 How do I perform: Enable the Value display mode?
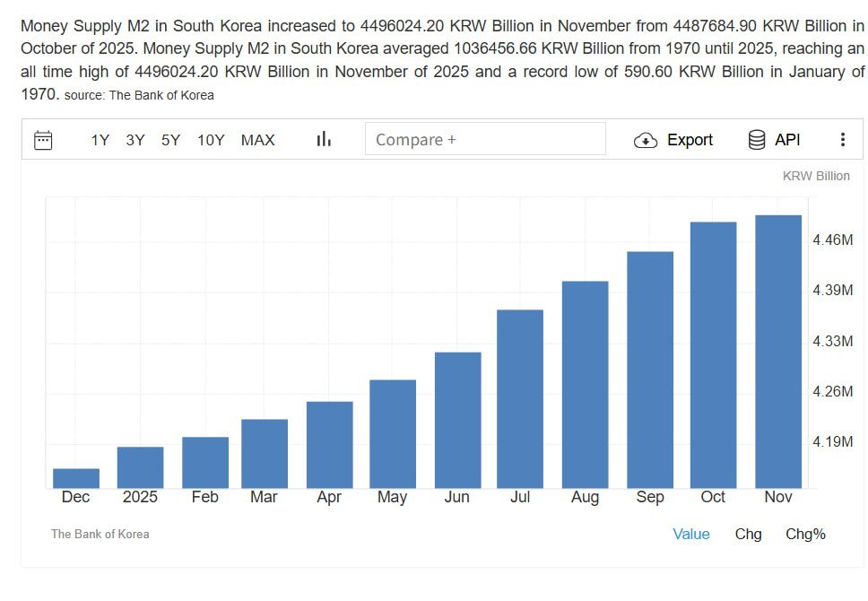(x=690, y=534)
